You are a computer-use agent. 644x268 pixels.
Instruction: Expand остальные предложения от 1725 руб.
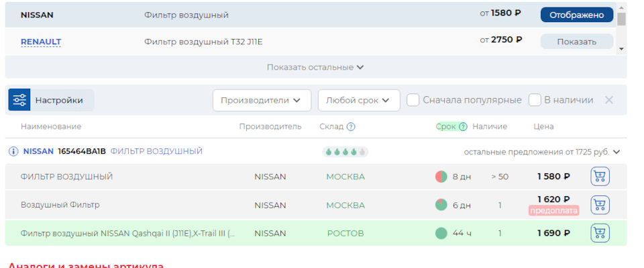click(x=542, y=152)
